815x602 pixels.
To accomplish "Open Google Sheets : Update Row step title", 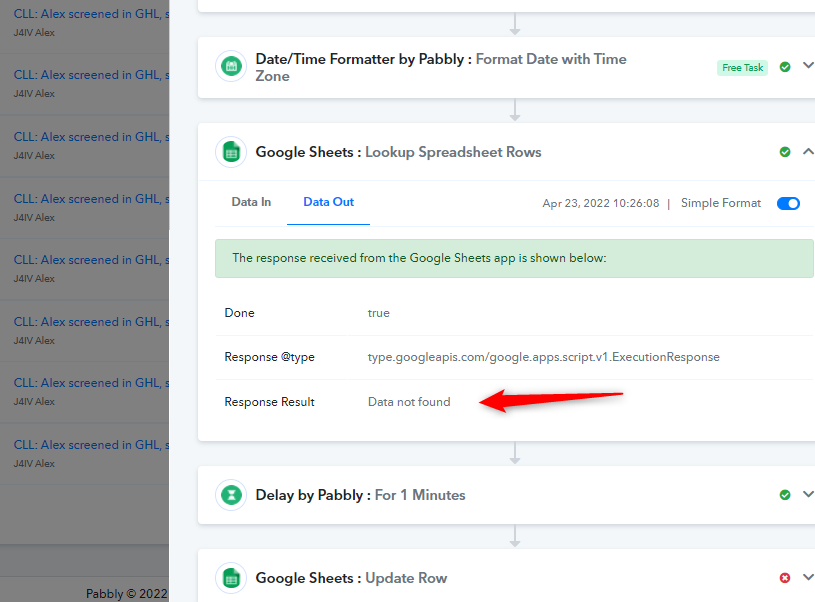I will click(x=351, y=578).
